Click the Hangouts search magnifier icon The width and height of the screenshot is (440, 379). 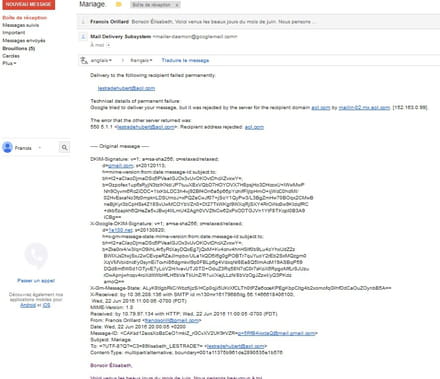pyautogui.click(x=64, y=147)
